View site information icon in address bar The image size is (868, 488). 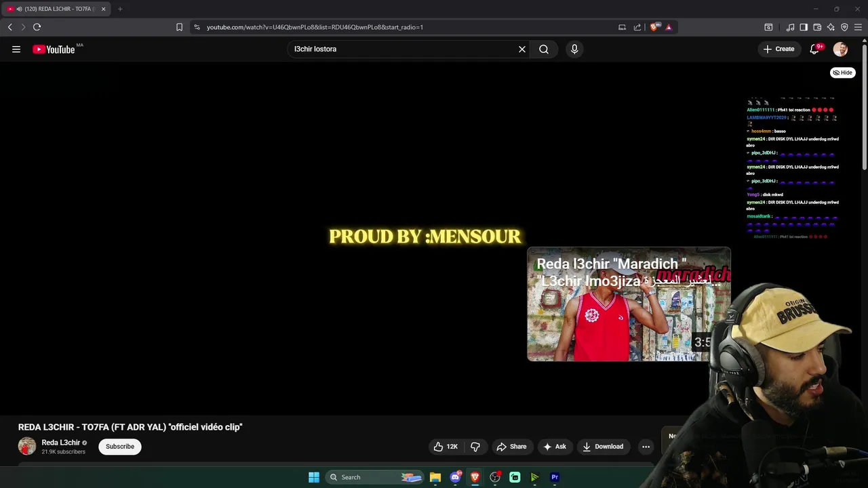[x=197, y=27]
